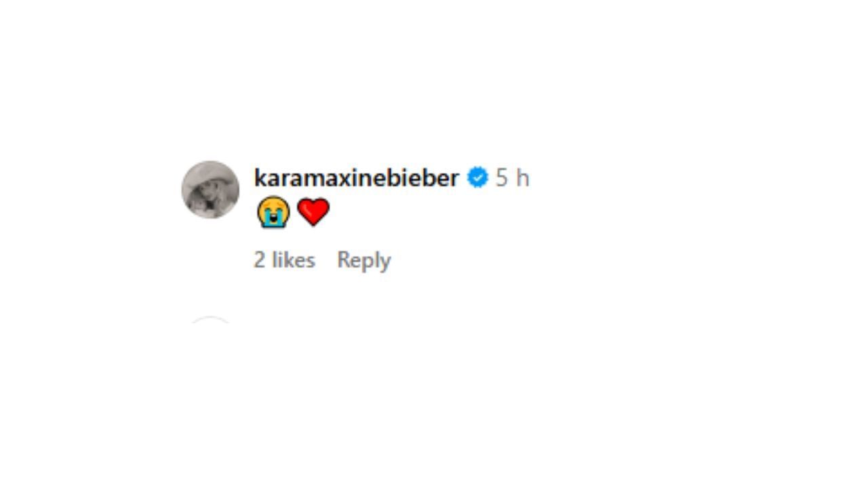Screen dimensions: 868x488
Task: Click the crying face emoji
Action: click(273, 213)
